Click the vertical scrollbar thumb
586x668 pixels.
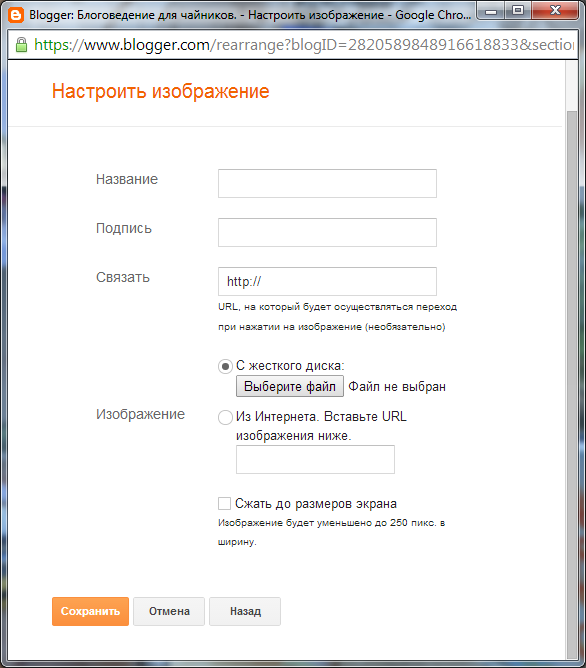(x=572, y=383)
